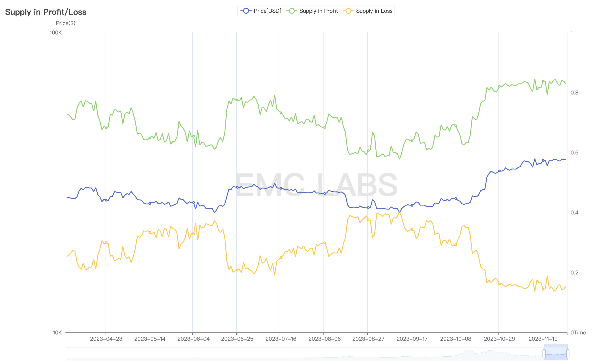Hide the Supply in Profit legend series
595x364 pixels.
coord(313,11)
